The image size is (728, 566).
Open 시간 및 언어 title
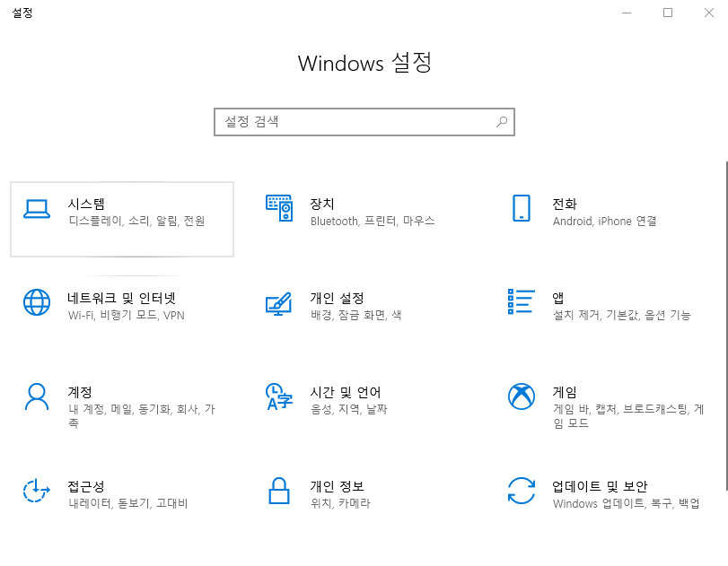[x=346, y=392]
